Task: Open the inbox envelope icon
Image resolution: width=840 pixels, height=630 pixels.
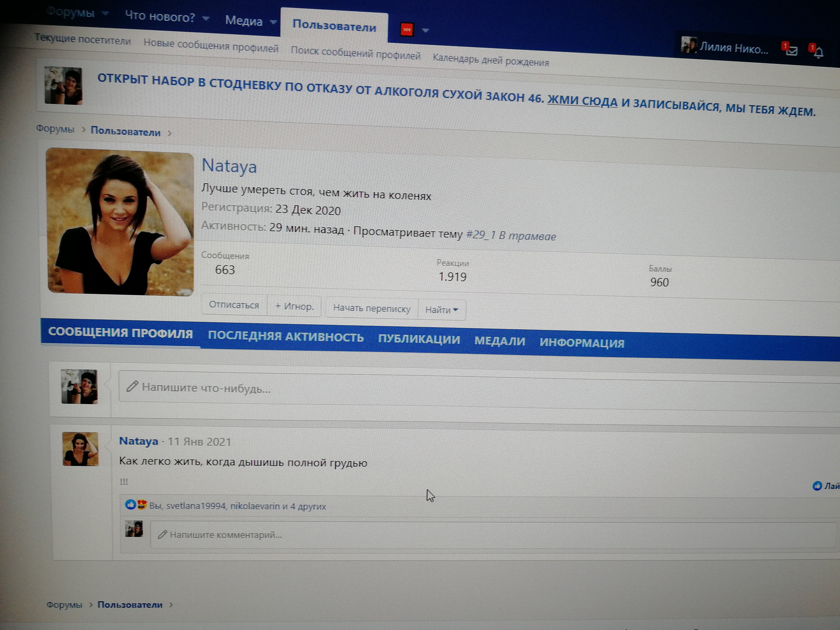Action: [x=791, y=51]
